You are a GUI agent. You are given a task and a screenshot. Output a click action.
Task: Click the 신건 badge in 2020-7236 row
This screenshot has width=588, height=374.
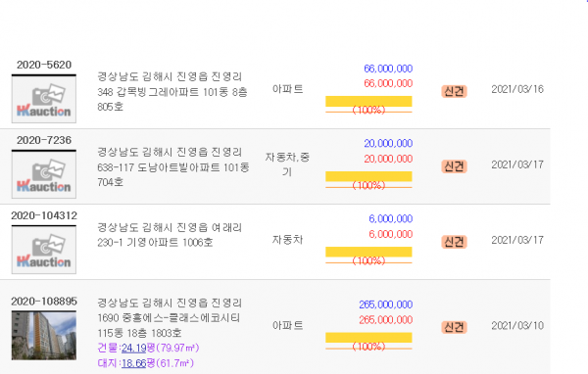pyautogui.click(x=454, y=166)
